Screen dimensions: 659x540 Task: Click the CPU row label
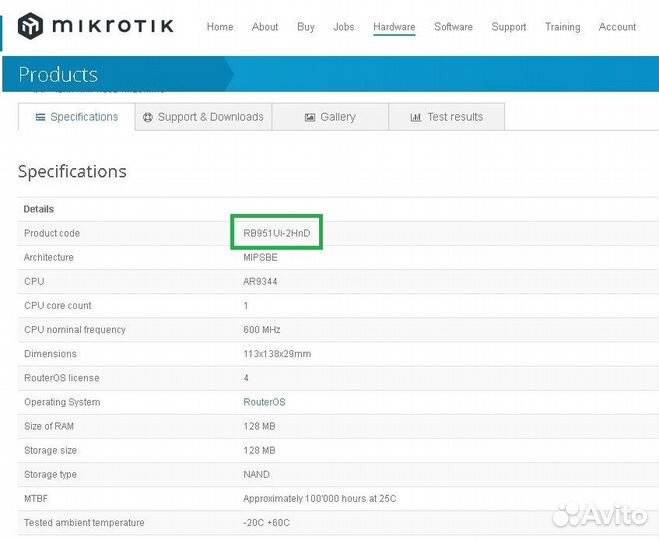click(x=34, y=282)
